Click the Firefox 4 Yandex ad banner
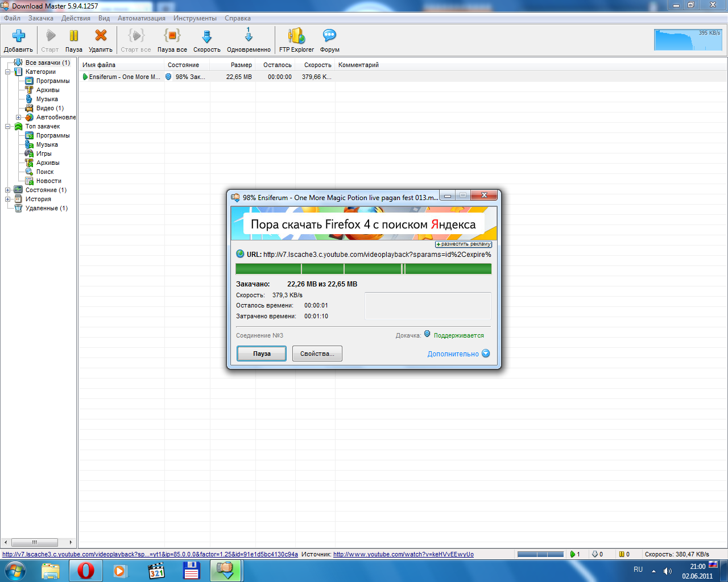The image size is (728, 582). (x=363, y=223)
